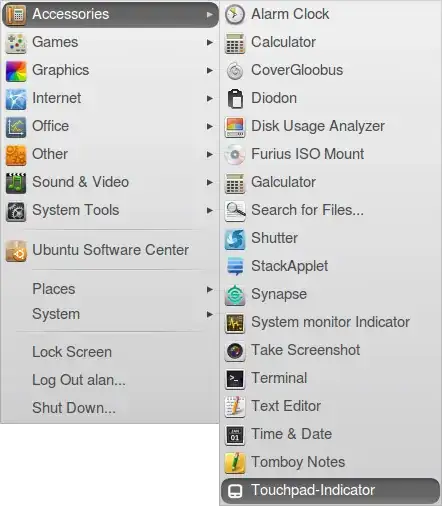Expand the System Tools submenu arrow

click(210, 210)
